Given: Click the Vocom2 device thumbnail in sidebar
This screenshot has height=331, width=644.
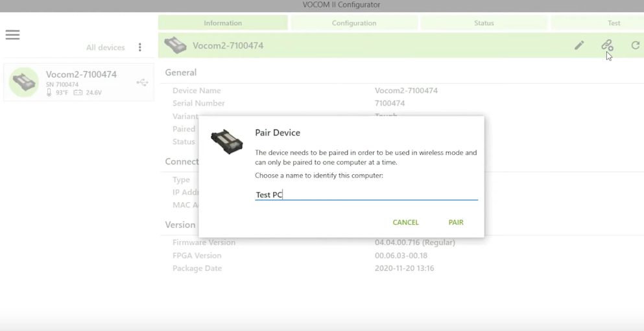Looking at the screenshot, I should (24, 82).
